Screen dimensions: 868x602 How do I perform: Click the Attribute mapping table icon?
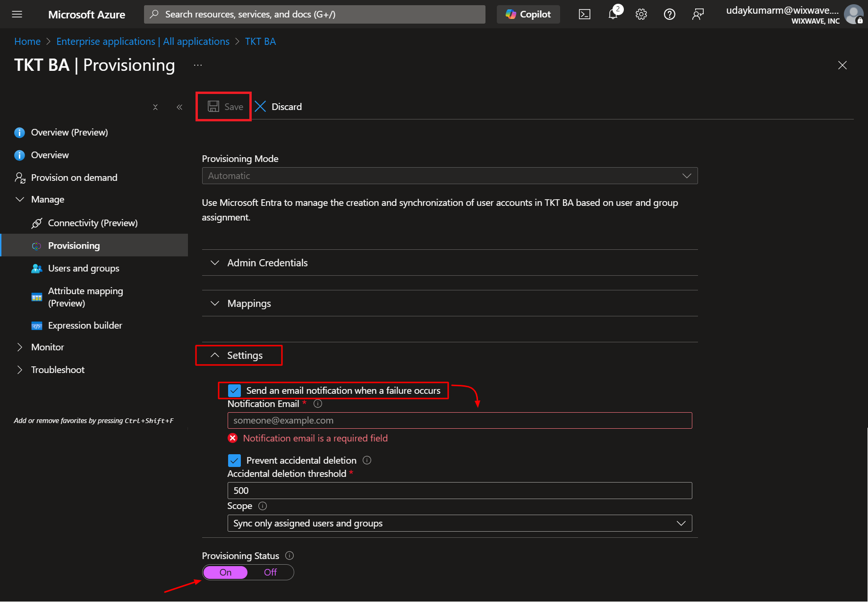pyautogui.click(x=36, y=297)
